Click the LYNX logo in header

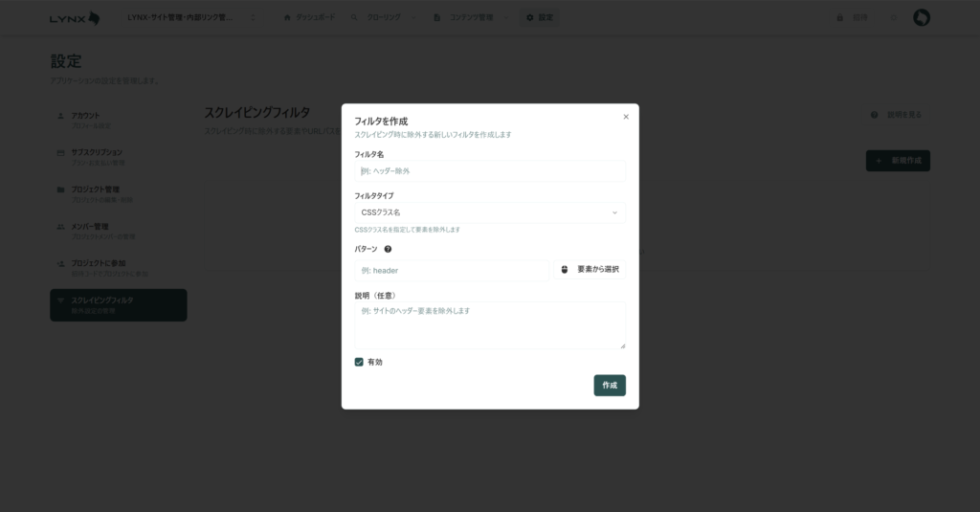pyautogui.click(x=75, y=18)
